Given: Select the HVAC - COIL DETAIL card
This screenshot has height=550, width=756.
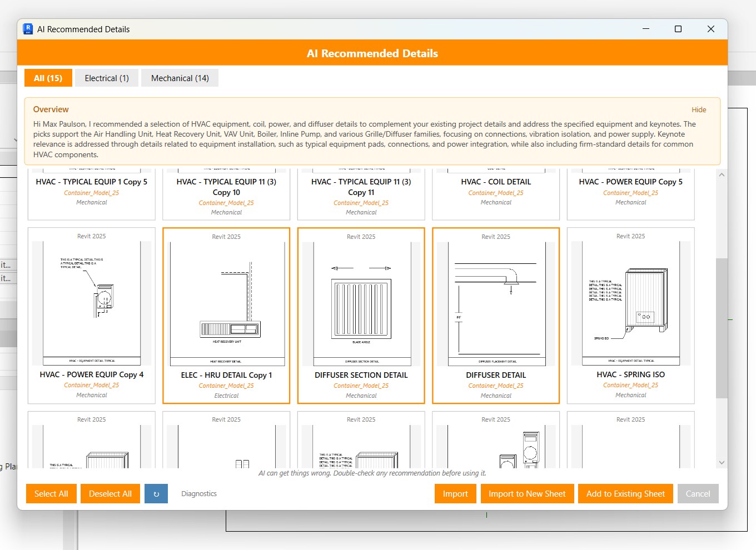Looking at the screenshot, I should [x=496, y=194].
